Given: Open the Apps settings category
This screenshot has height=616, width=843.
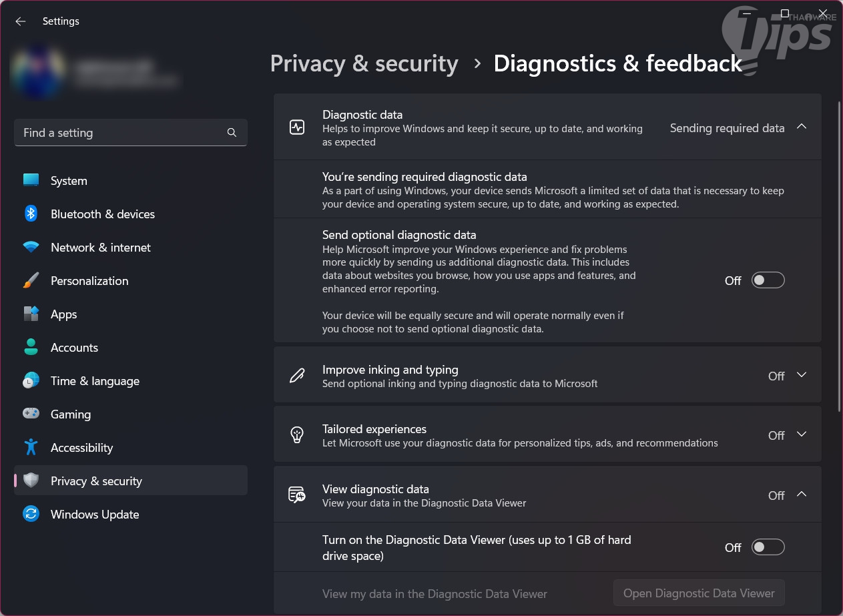Looking at the screenshot, I should point(64,314).
